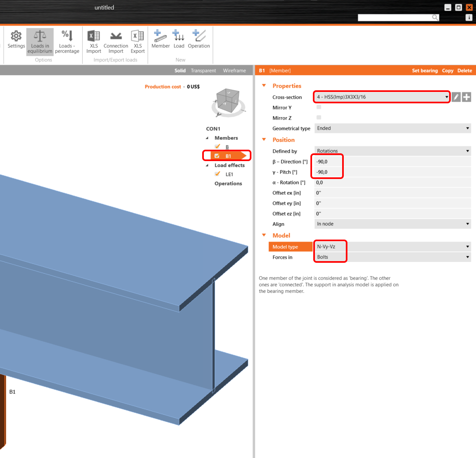Uncheck member B in the tree

coord(217,147)
